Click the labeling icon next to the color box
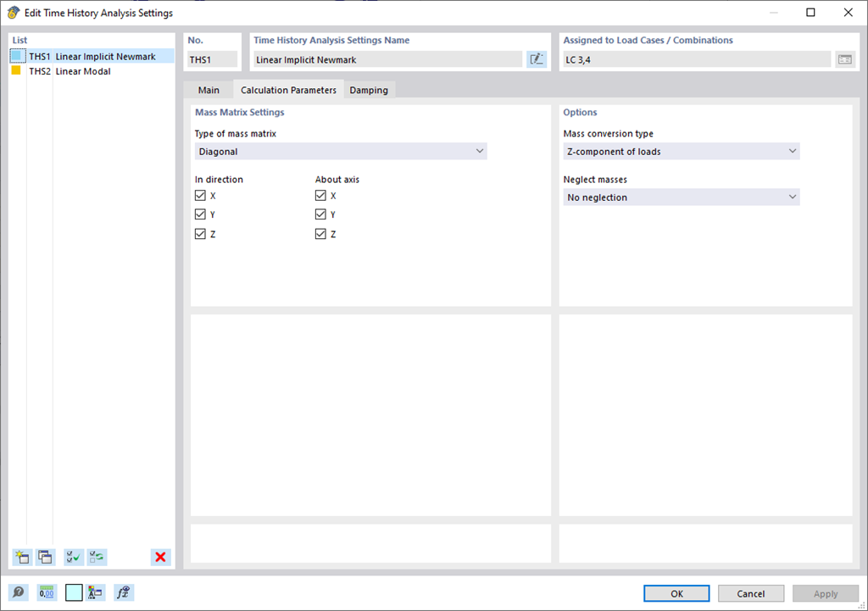Screen dimensions: 868x611 [x=95, y=592]
